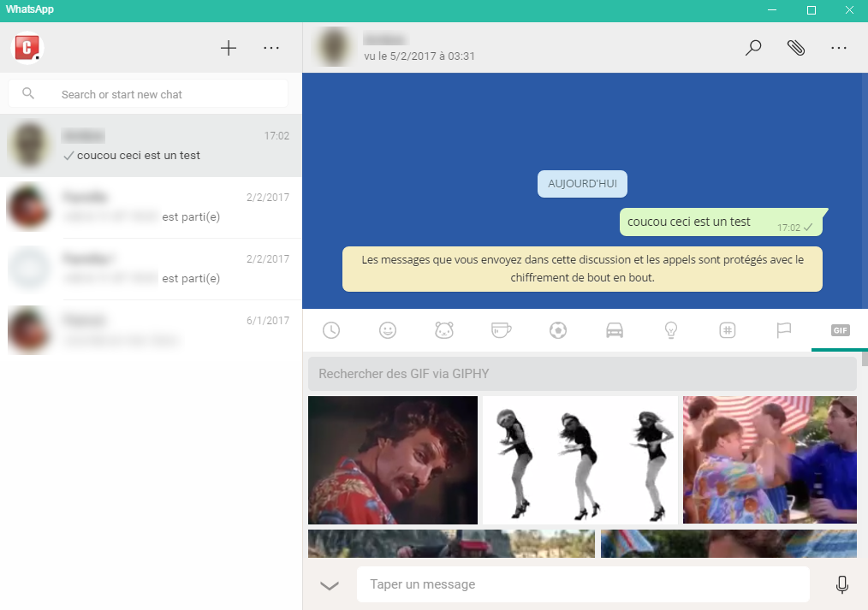Open the car travel emoji category
The height and width of the screenshot is (610, 868).
615,330
